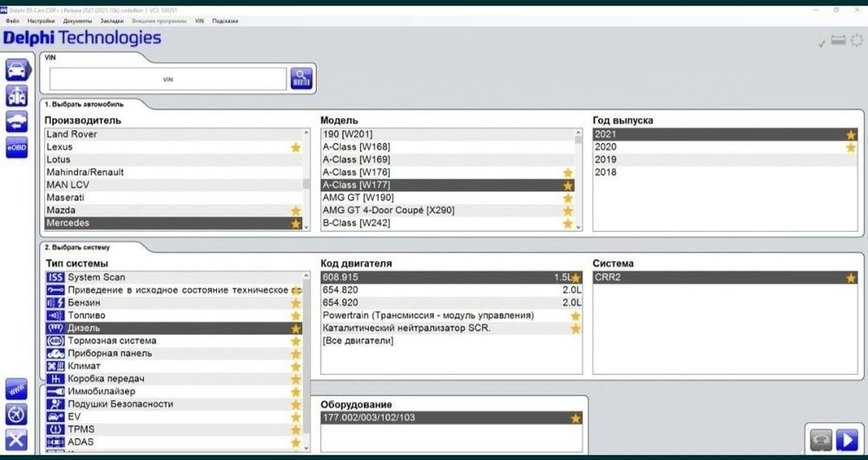The height and width of the screenshot is (460, 868).
Task: Toggle favorite star for Mazda
Action: click(296, 211)
